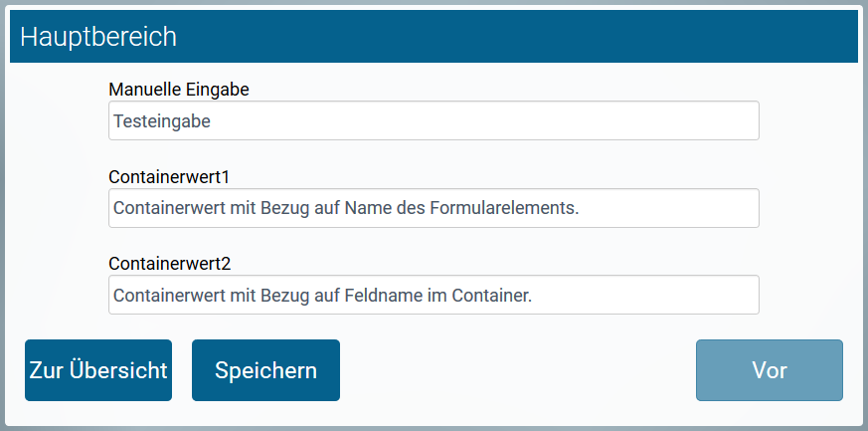This screenshot has width=868, height=431.
Task: Go back via Zur Übersicht button
Action: point(98,370)
